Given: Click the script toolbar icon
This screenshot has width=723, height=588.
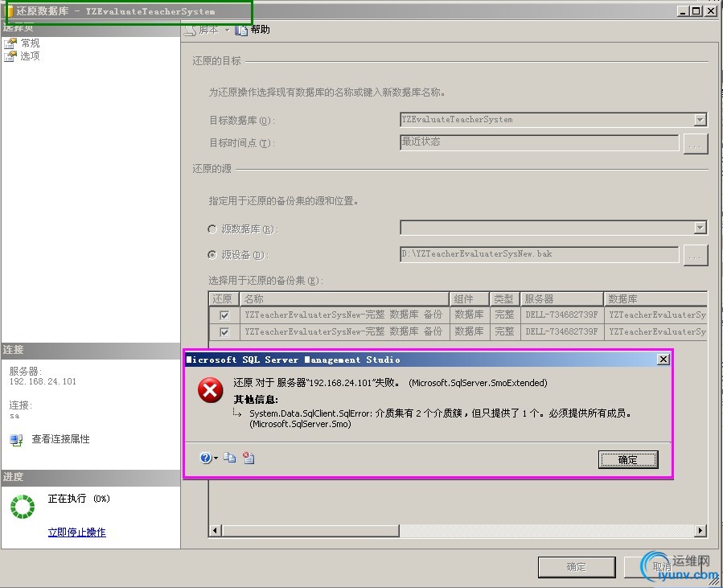Looking at the screenshot, I should [x=191, y=30].
